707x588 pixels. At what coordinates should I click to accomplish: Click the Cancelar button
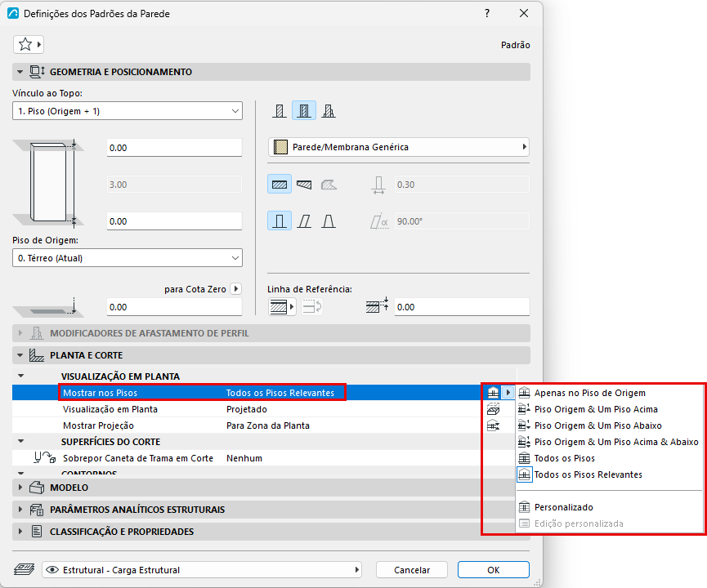point(412,570)
